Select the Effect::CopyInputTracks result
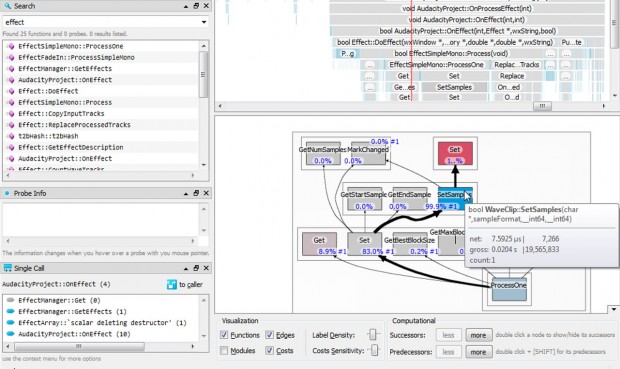Viewport: 620px width, 369px height. pyautogui.click(x=61, y=114)
